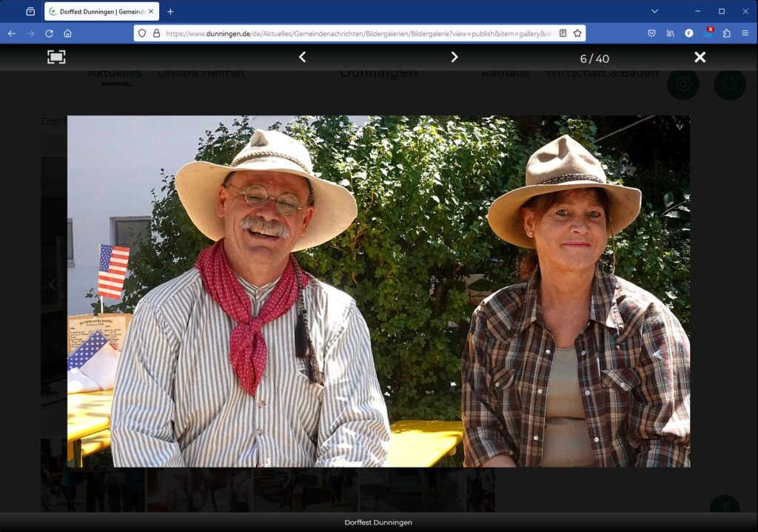Close the gallery lightbox overlay
This screenshot has height=532, width=758.
[x=700, y=57]
